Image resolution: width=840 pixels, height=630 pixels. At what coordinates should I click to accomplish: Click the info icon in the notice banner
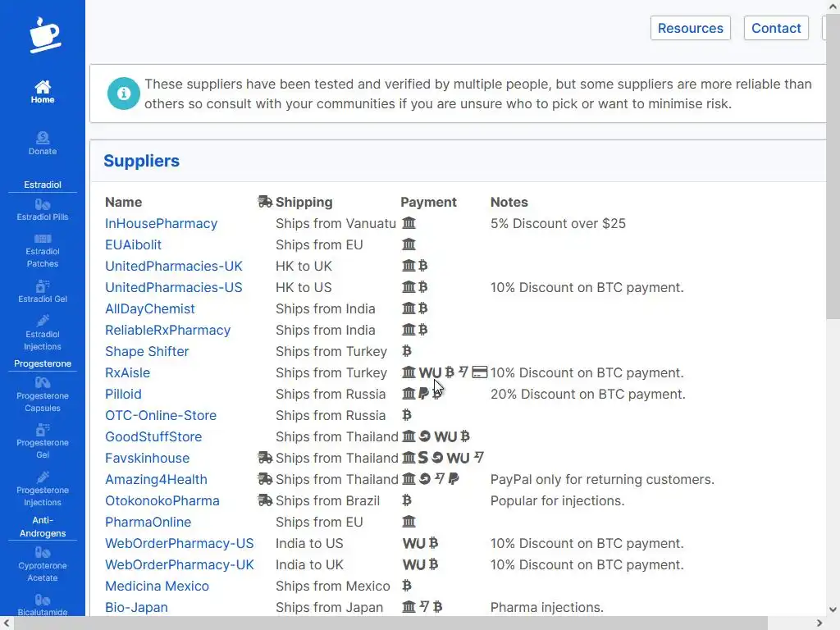point(124,94)
